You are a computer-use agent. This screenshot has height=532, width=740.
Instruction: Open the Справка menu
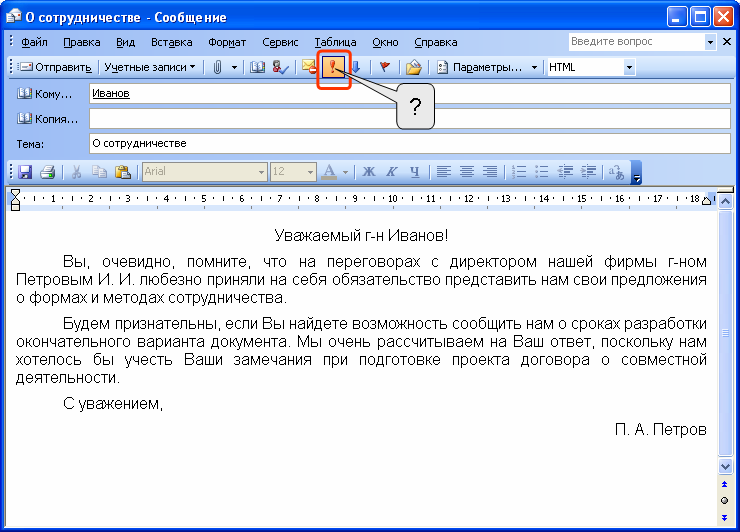coord(436,42)
